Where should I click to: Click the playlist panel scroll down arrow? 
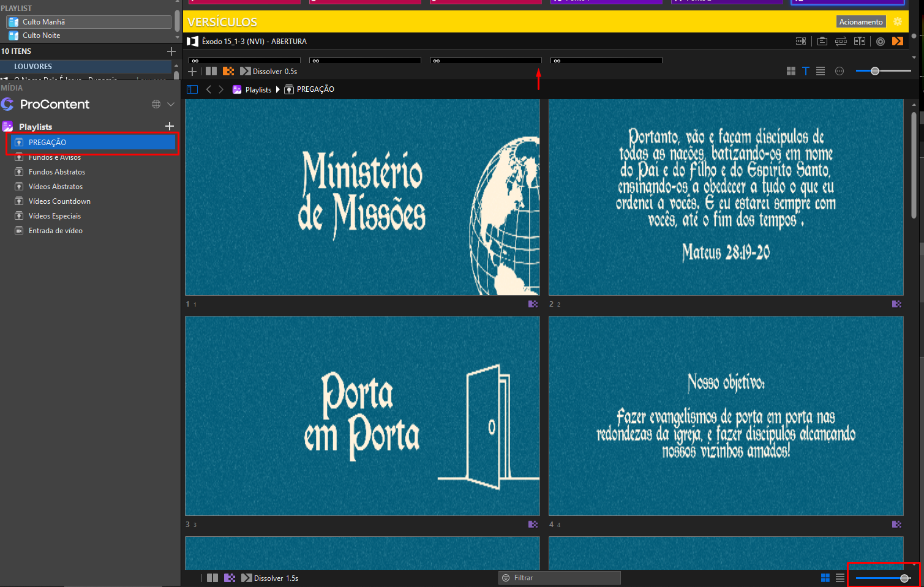point(178,38)
